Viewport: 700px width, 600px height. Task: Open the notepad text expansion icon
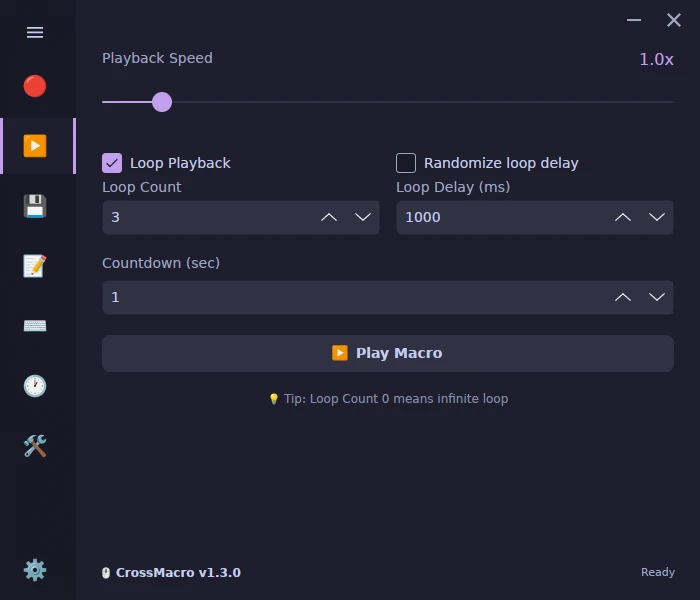(x=35, y=266)
